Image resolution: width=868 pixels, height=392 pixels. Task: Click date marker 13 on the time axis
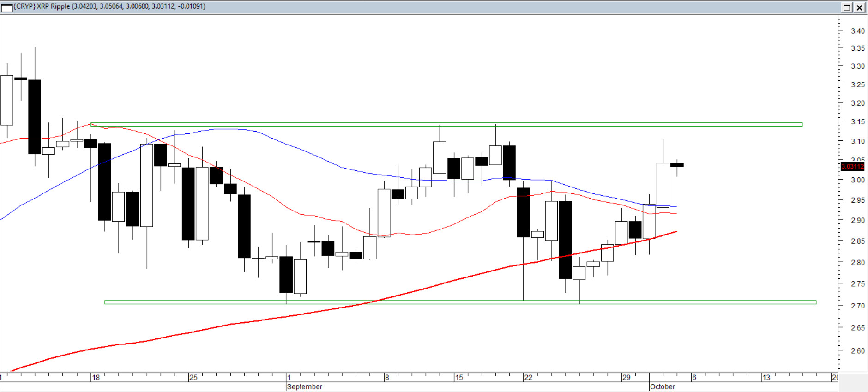point(766,377)
